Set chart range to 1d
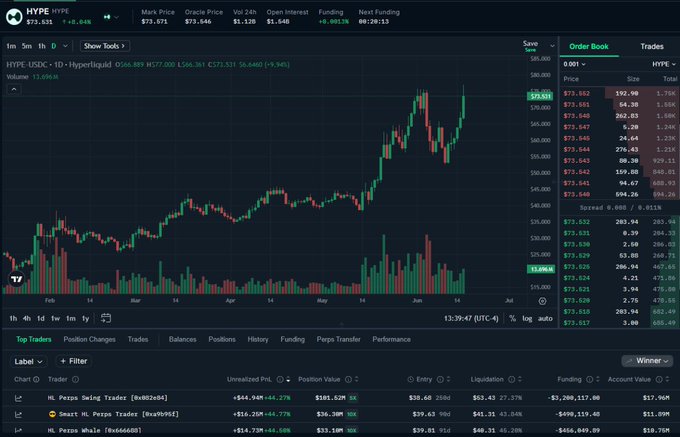The height and width of the screenshot is (437, 680). (x=41, y=319)
